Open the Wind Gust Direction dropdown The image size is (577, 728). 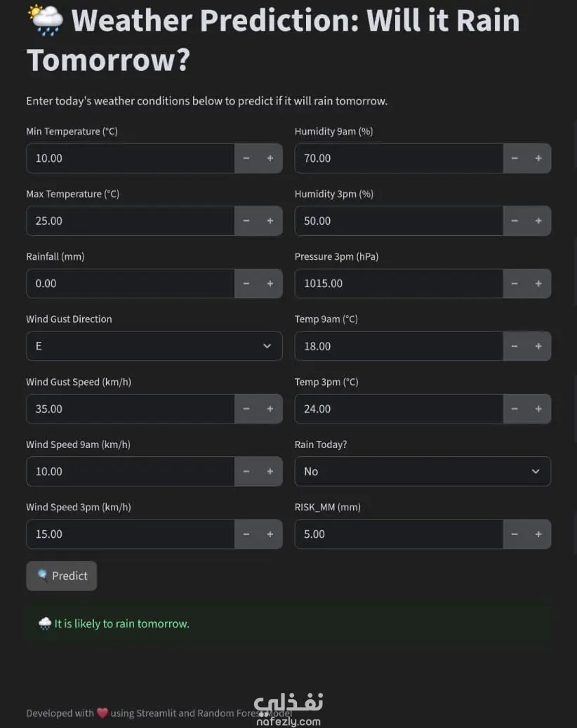[x=154, y=346]
